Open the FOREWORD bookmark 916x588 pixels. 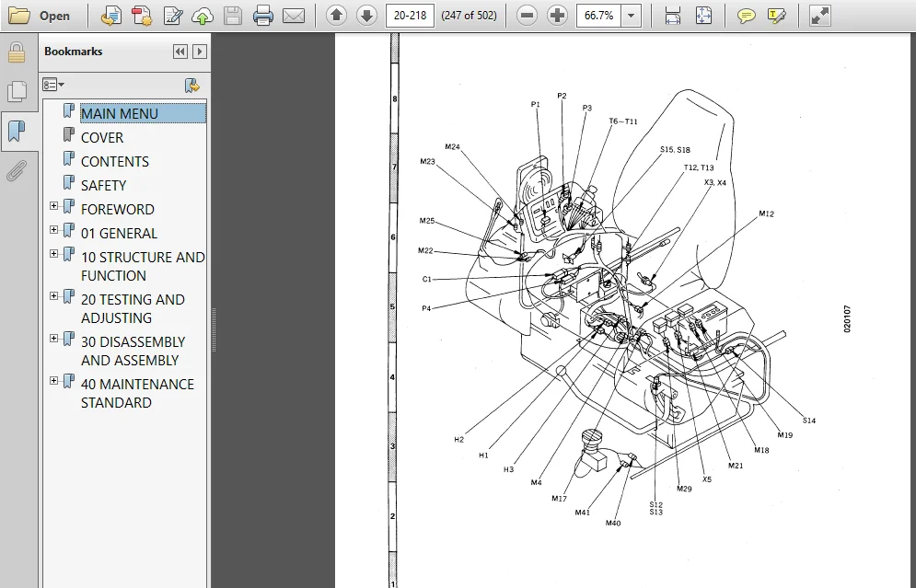(x=118, y=209)
